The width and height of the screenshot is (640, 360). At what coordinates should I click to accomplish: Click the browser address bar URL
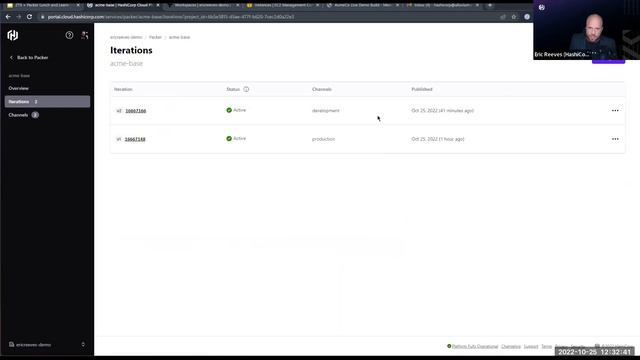pos(171,17)
